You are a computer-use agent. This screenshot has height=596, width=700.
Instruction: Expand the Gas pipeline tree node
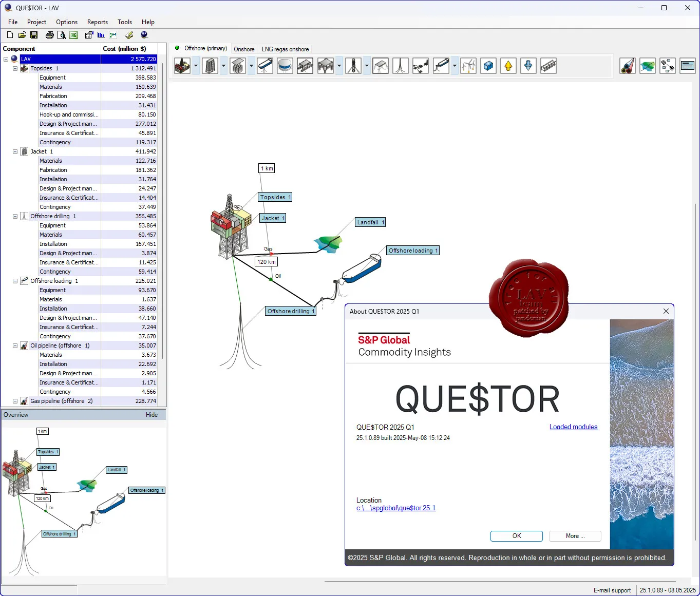click(x=15, y=401)
